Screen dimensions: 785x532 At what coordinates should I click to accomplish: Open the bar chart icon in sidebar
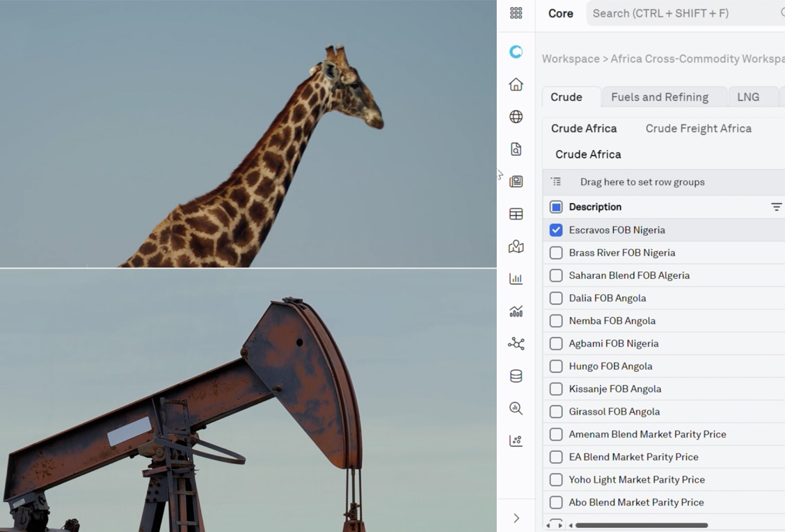click(x=516, y=279)
